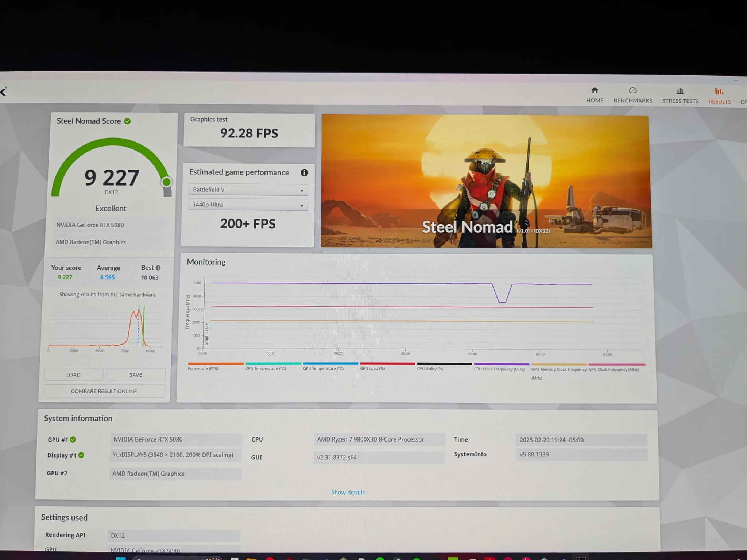747x560 pixels.
Task: Click the LOAD button
Action: point(73,374)
